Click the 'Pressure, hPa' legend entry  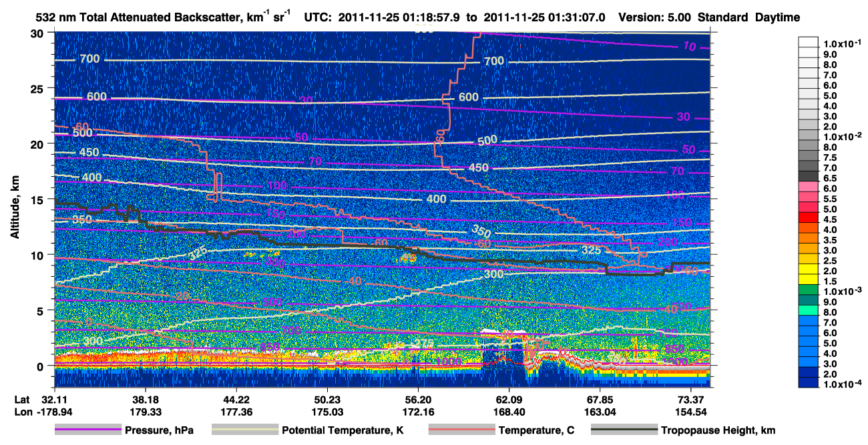click(159, 430)
